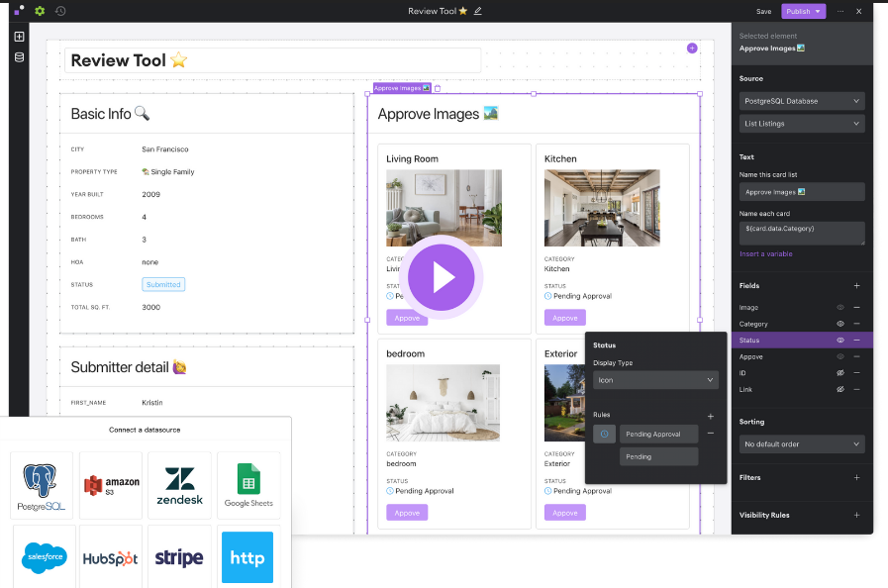Viewport: 888px width, 588px height.
Task: Open PostgreSQL Database source dropdown
Action: (802, 101)
